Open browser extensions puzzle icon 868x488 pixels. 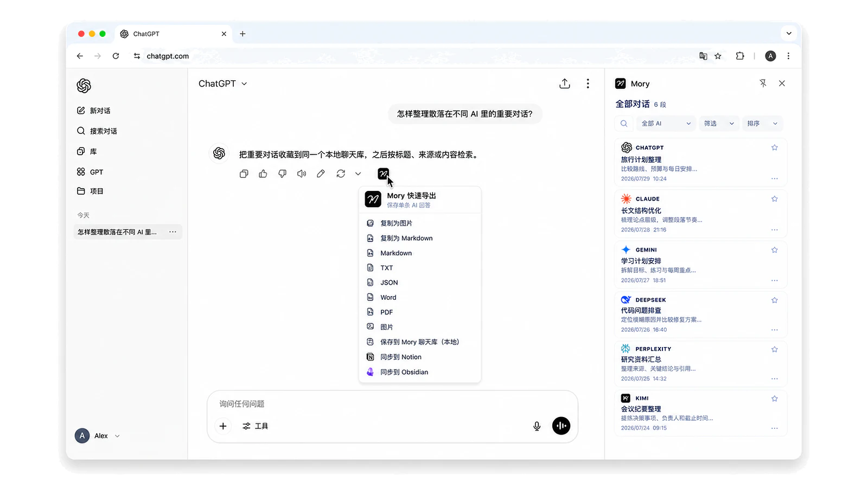740,56
